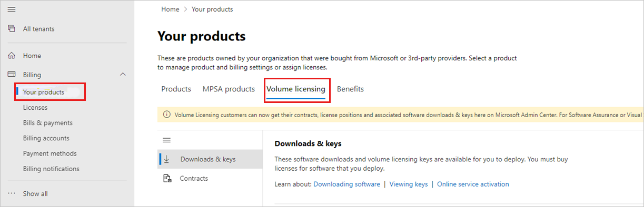Collapse the Billing section chevron
The height and width of the screenshot is (207, 644).
(x=123, y=75)
